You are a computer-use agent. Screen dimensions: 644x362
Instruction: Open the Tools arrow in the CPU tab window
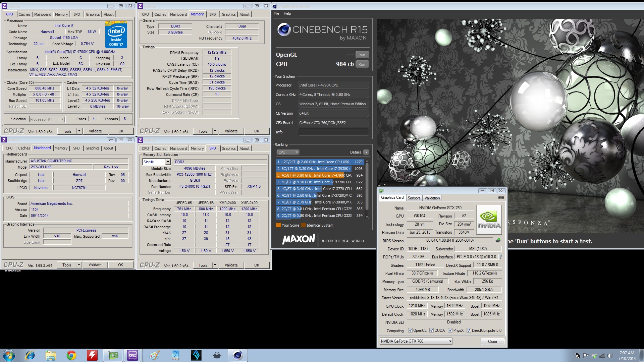click(79, 131)
